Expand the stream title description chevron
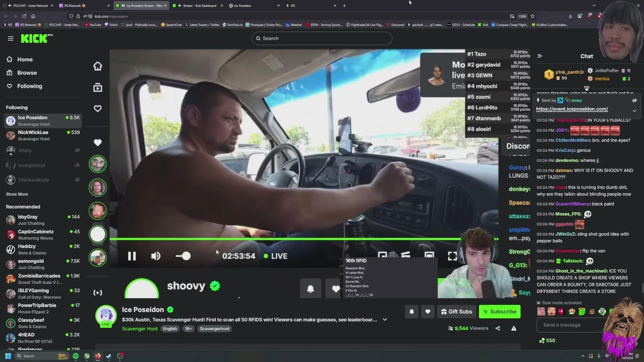The image size is (644, 362). click(x=385, y=320)
